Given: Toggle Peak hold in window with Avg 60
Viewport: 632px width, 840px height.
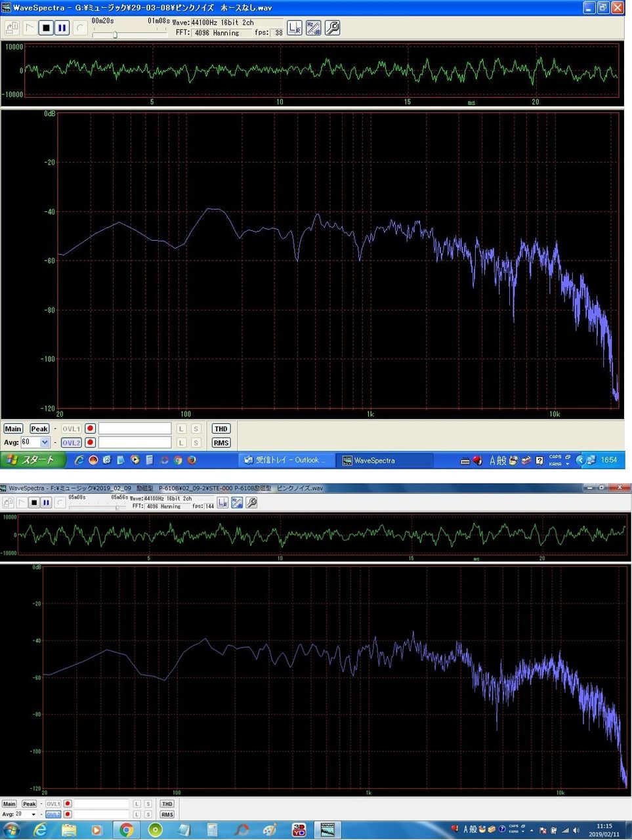Looking at the screenshot, I should point(39,429).
